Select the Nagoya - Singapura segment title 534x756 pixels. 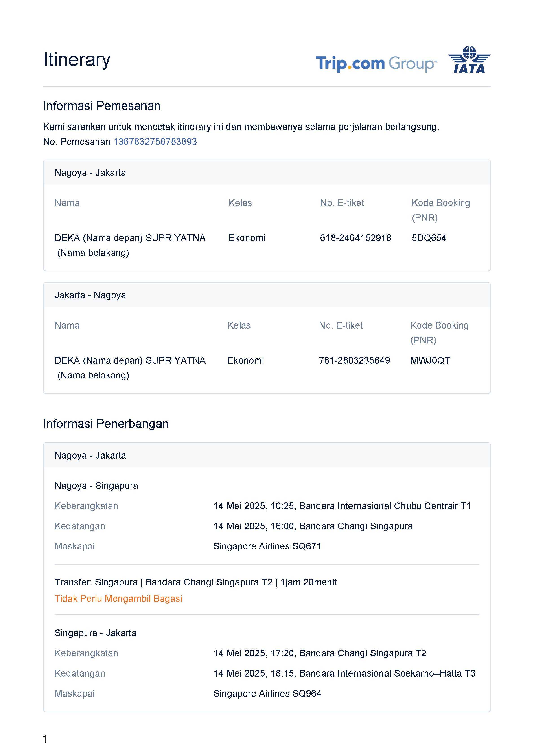(x=96, y=486)
